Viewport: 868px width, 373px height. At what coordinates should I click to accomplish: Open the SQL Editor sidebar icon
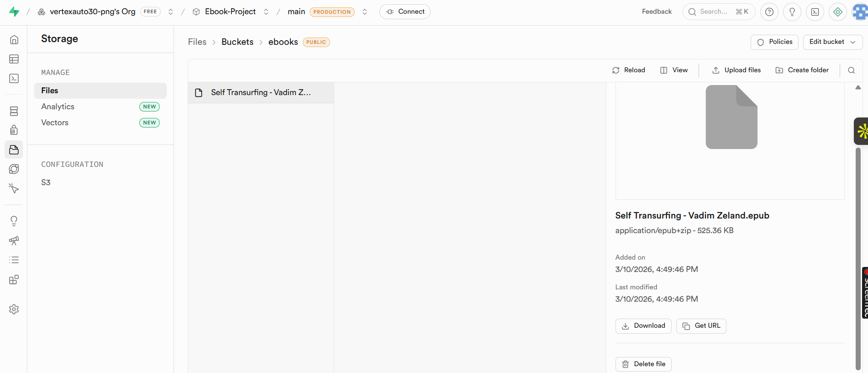coord(14,79)
